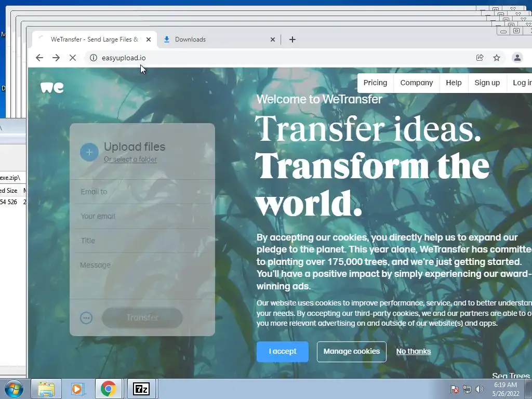
Task: Close the WeTransfer tab
Action: (x=148, y=39)
